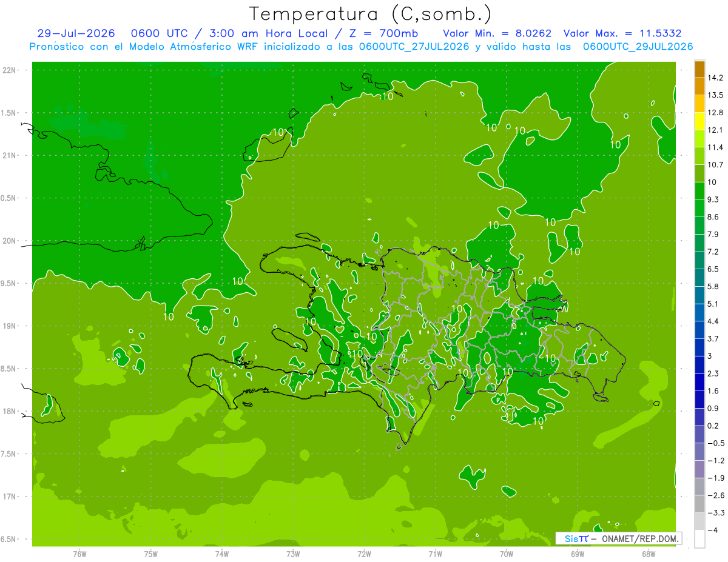Click the "13.5" value on color scale
Screen dimensions: 728x562
point(715,95)
